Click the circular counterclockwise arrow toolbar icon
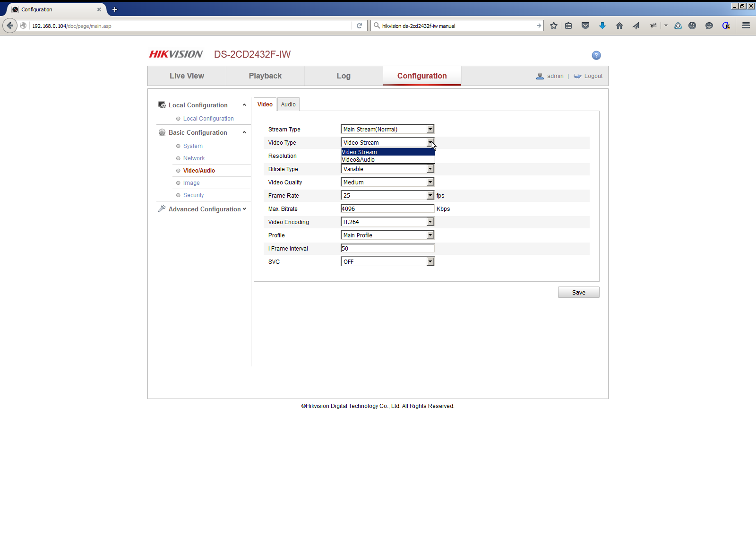Viewport: 756px width, 556px height. point(692,26)
